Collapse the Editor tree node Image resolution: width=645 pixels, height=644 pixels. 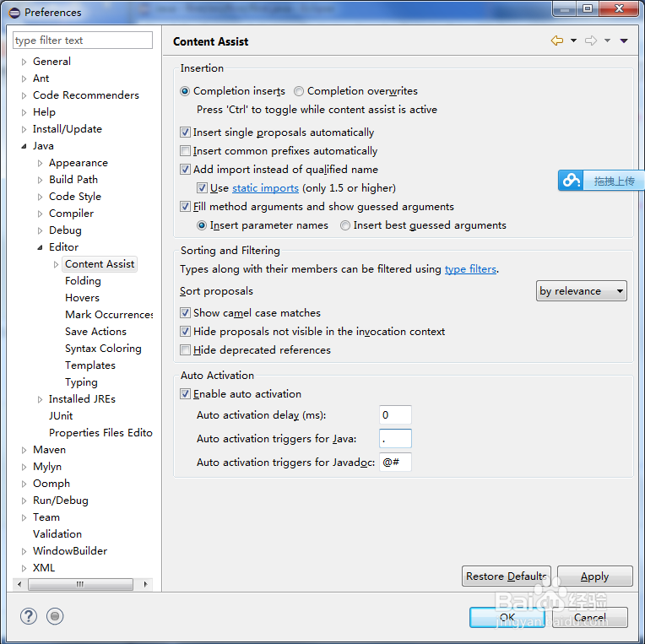[40, 247]
